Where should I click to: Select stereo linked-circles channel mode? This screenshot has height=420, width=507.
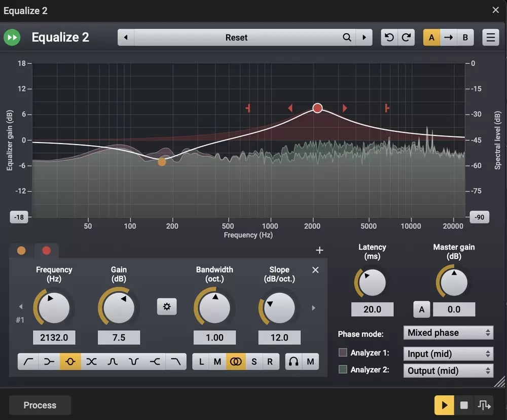(x=236, y=362)
